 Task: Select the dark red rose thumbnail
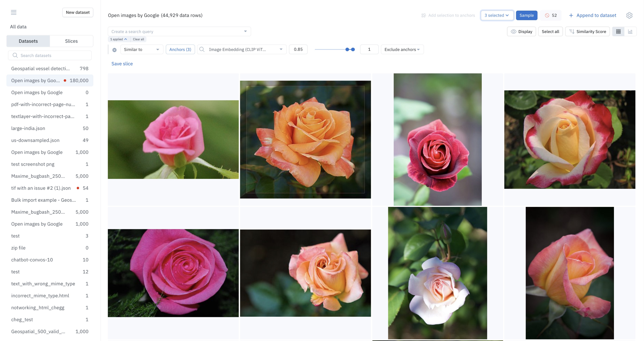coord(437,139)
